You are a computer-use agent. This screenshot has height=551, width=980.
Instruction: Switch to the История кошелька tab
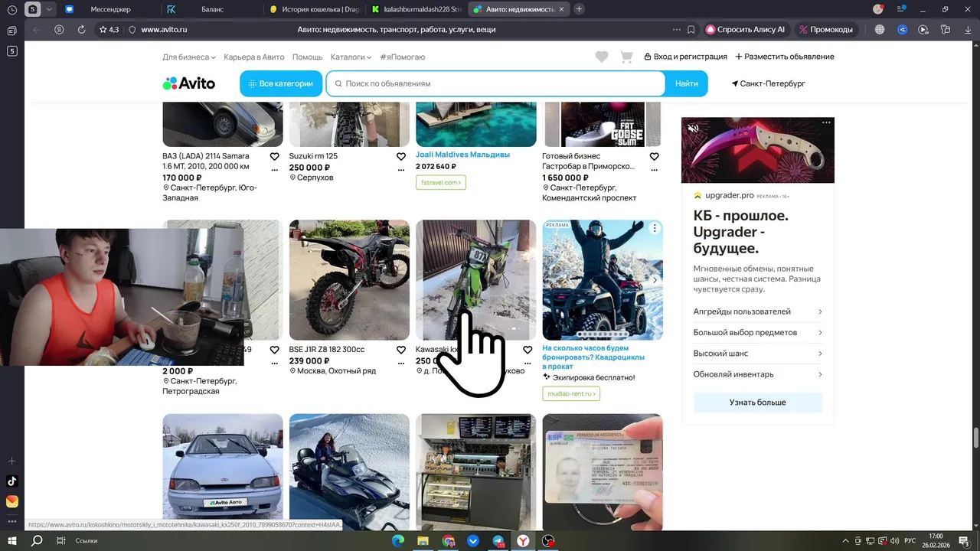[313, 9]
